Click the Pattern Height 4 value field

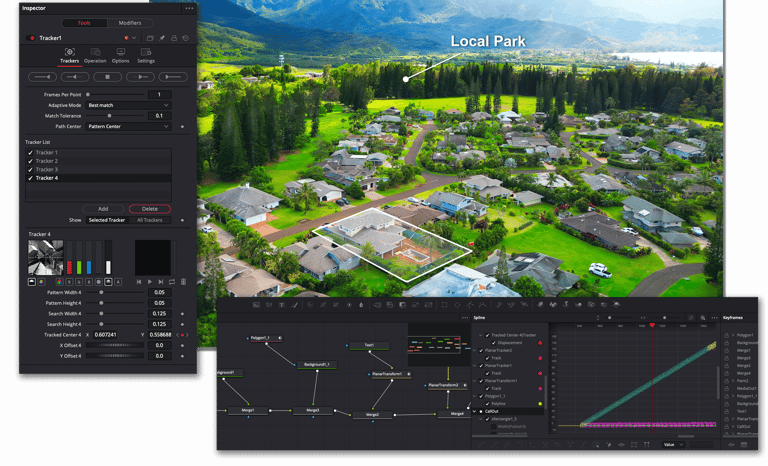(x=160, y=303)
